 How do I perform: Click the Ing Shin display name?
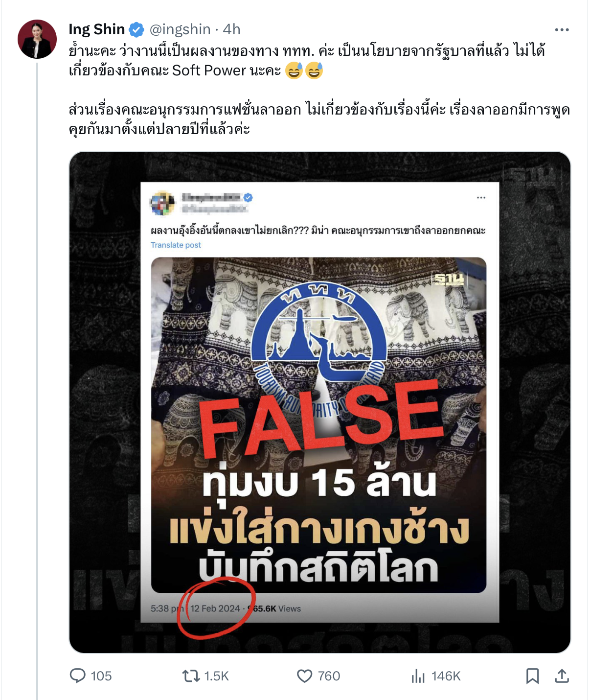[97, 29]
